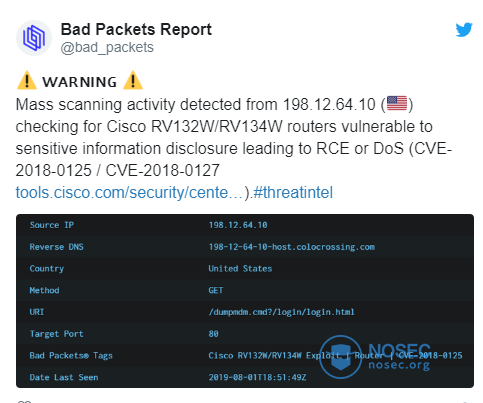Click the Cisco RV132W/RV134W Exploit tag
The width and height of the screenshot is (483, 403).
click(x=274, y=356)
